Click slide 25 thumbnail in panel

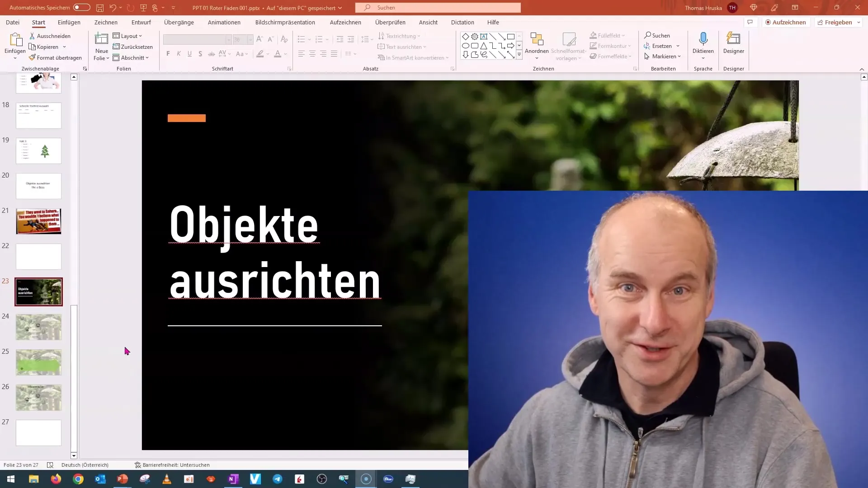tap(38, 362)
